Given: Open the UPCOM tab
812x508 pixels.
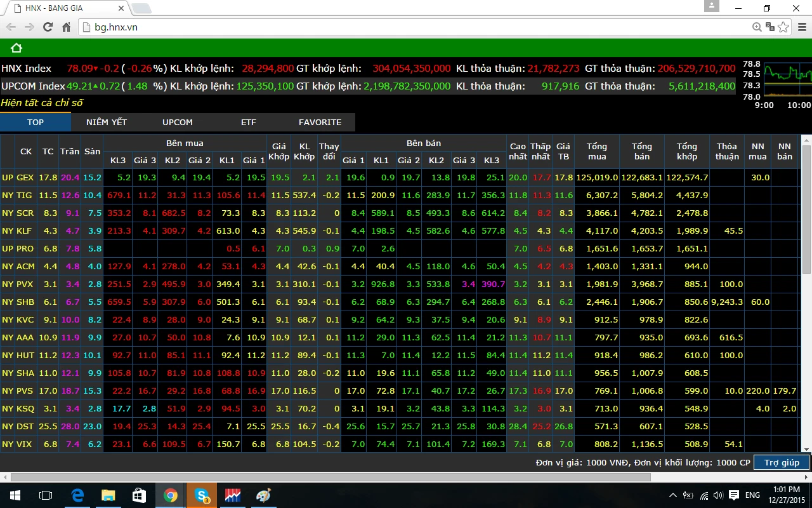Looking at the screenshot, I should tap(178, 122).
